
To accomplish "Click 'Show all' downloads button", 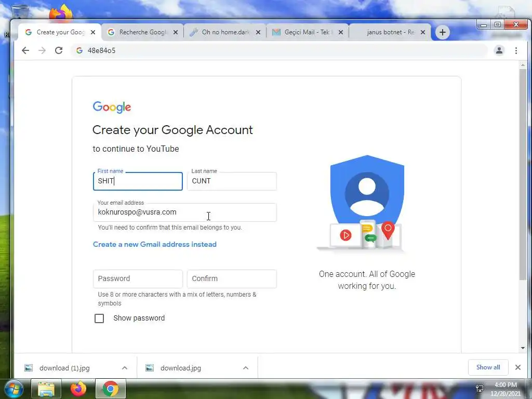I will [488, 367].
